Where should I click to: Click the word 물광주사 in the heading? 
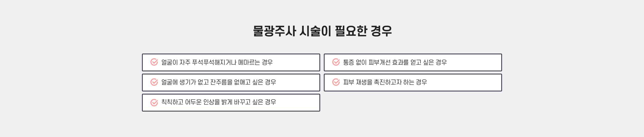(274, 31)
